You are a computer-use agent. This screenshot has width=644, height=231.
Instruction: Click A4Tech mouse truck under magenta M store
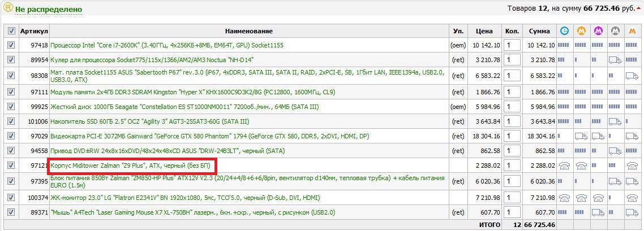[x=598, y=212]
